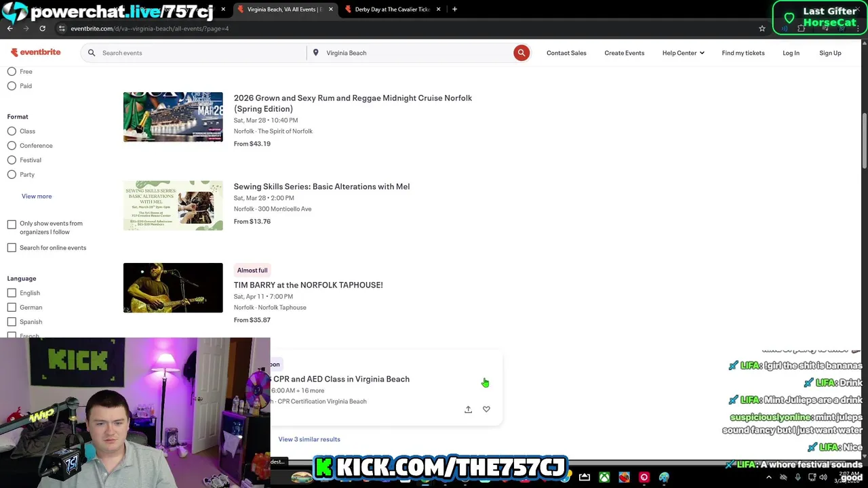Open the Grown and Sexy Rum and Reggae Cruise event

(x=353, y=103)
